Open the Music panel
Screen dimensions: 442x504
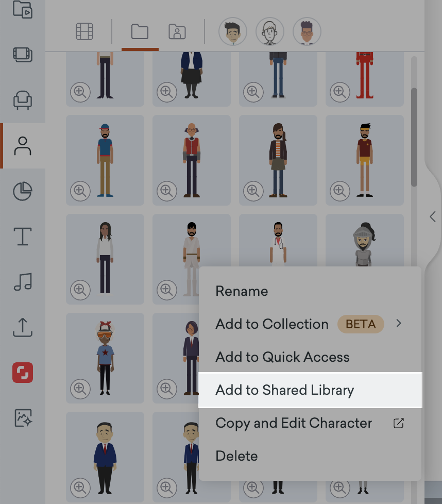pyautogui.click(x=23, y=282)
